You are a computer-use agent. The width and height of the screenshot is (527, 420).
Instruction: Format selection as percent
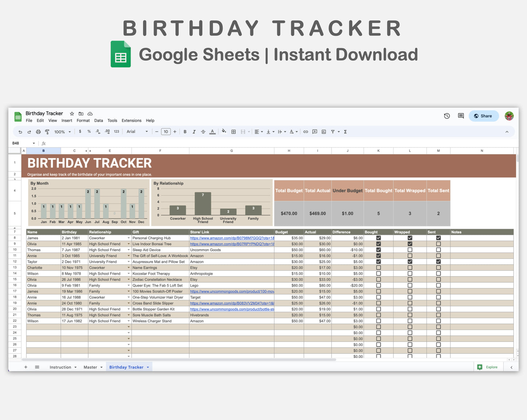pos(89,132)
